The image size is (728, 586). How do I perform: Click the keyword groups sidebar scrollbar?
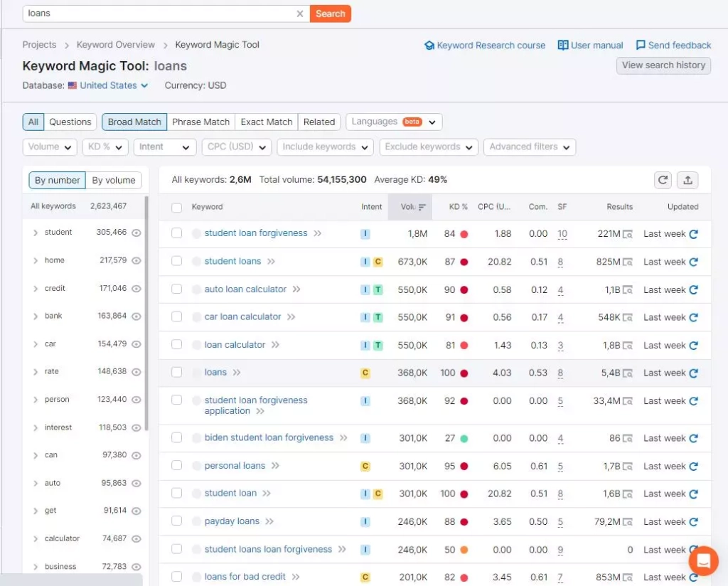146,314
